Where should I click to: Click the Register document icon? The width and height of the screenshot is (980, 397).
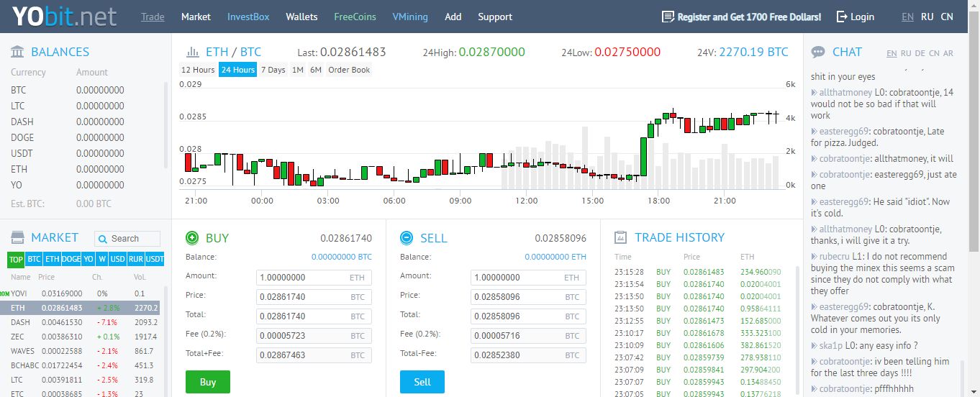[x=668, y=17]
